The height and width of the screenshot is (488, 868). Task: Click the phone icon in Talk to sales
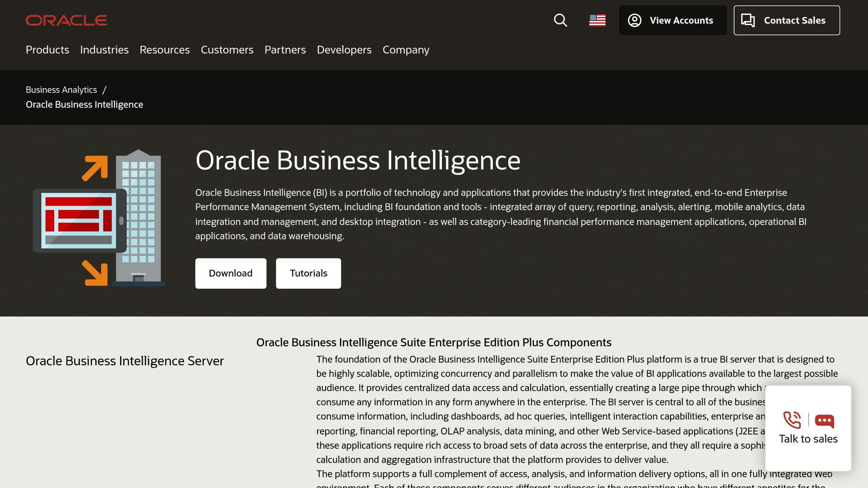pyautogui.click(x=792, y=420)
